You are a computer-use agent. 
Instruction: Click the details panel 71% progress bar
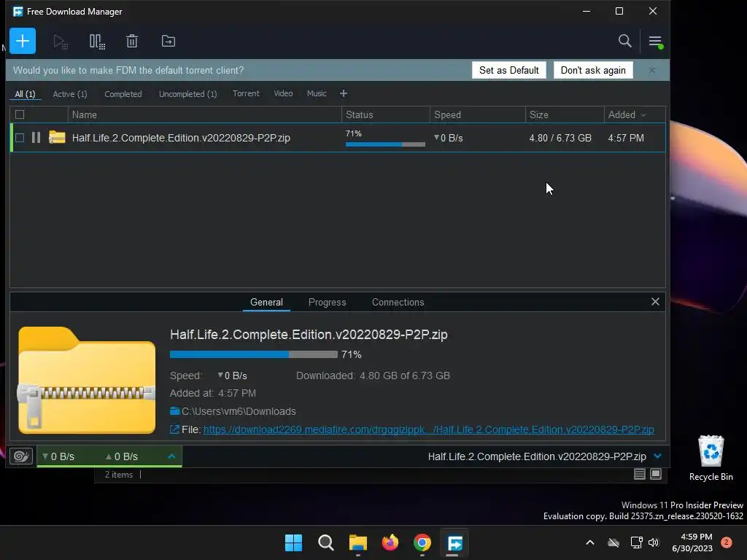pyautogui.click(x=253, y=354)
